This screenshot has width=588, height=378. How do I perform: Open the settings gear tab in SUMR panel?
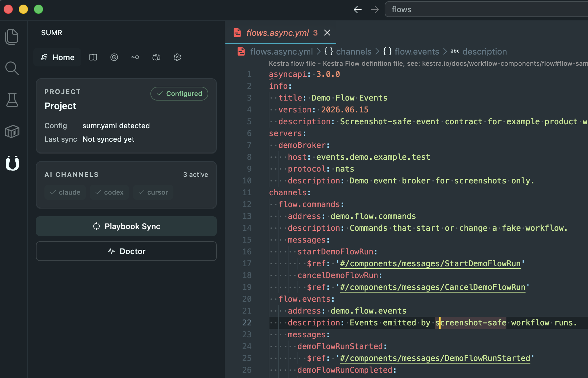pyautogui.click(x=177, y=57)
